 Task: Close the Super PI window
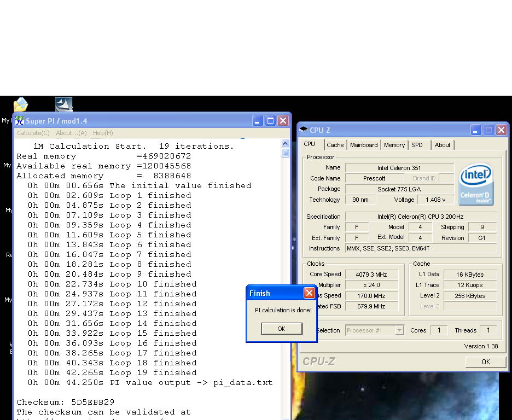(283, 121)
